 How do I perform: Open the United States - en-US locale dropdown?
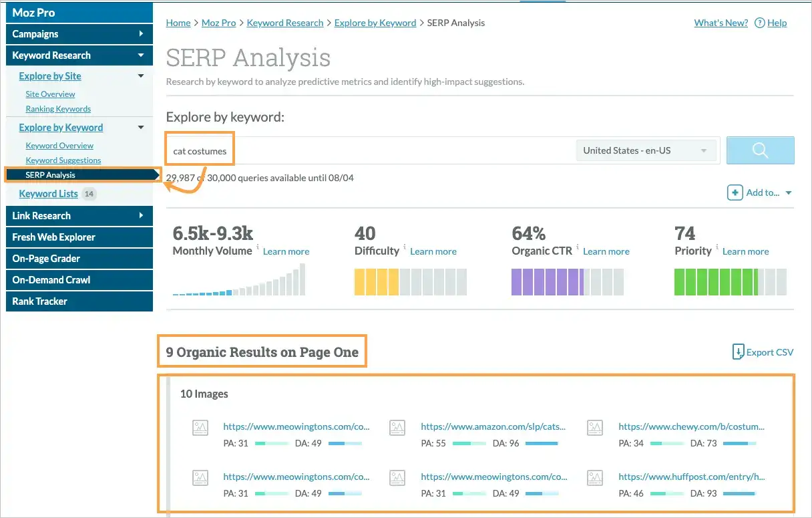(645, 150)
